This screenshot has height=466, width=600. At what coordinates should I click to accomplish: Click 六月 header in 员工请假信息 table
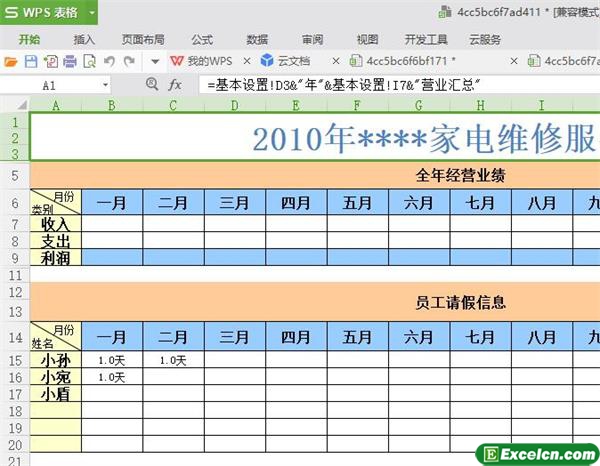[419, 336]
